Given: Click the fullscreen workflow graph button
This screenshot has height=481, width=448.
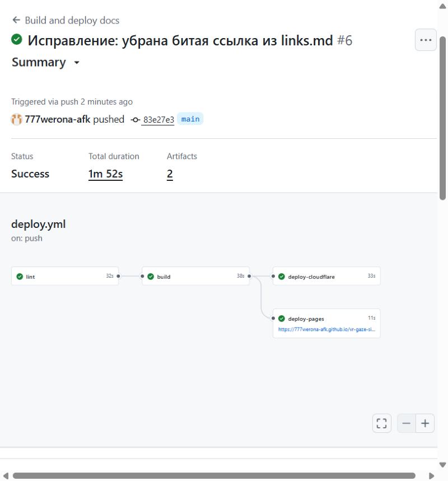Looking at the screenshot, I should tap(382, 423).
